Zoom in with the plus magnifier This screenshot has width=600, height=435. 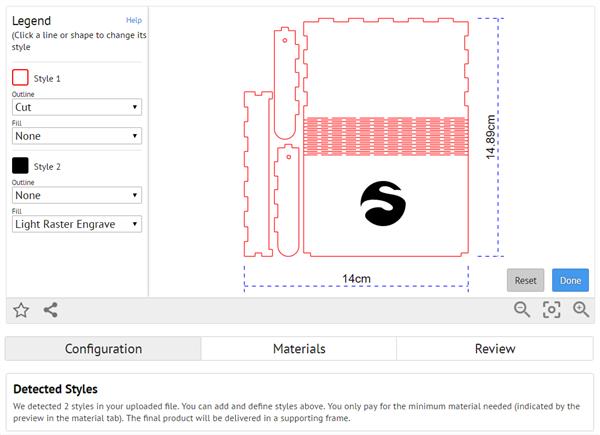(x=581, y=309)
